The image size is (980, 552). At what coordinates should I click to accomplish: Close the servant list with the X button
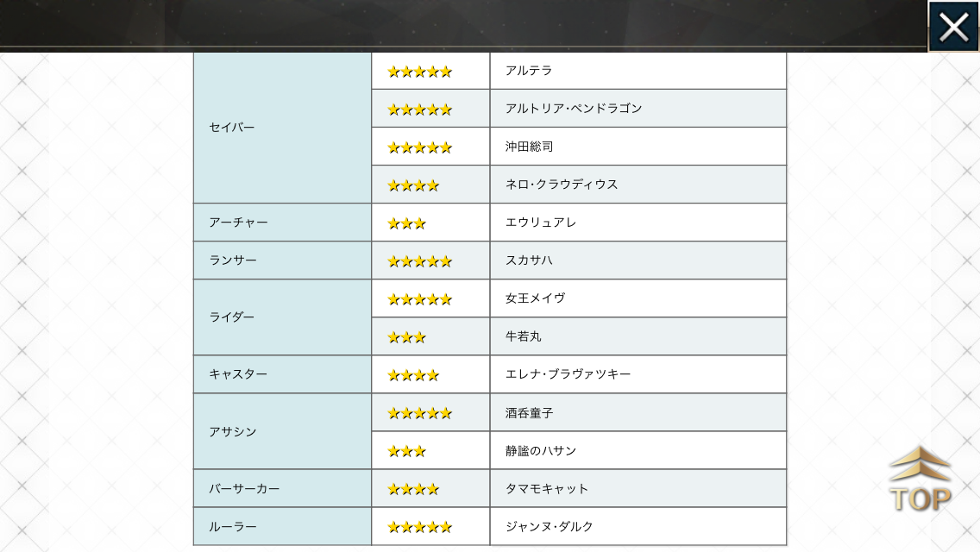(x=953, y=27)
